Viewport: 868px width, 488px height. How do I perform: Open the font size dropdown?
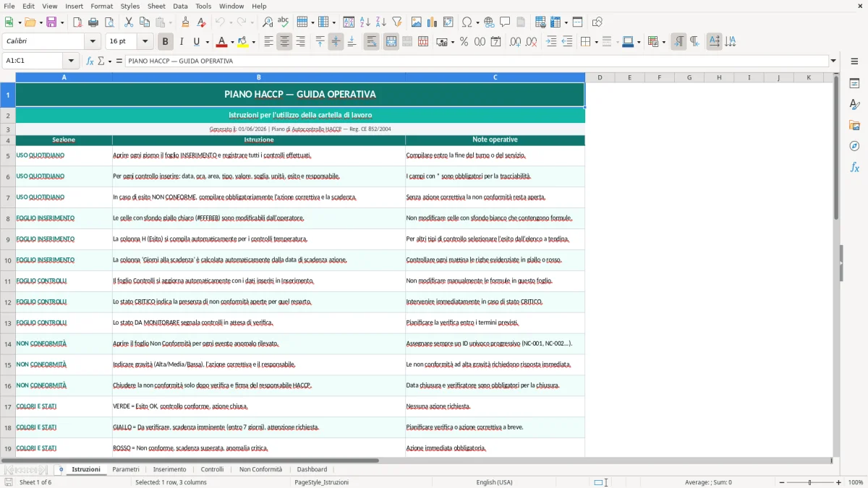[145, 42]
